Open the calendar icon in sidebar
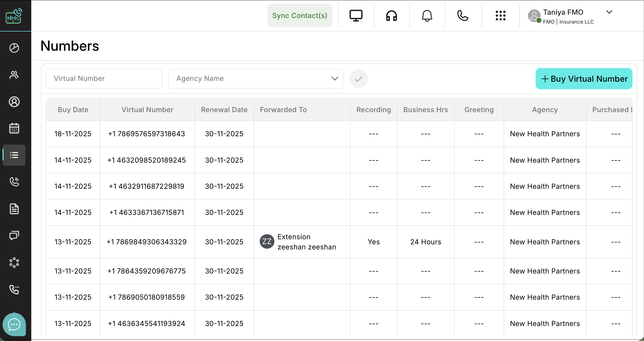644x341 pixels. click(x=14, y=128)
